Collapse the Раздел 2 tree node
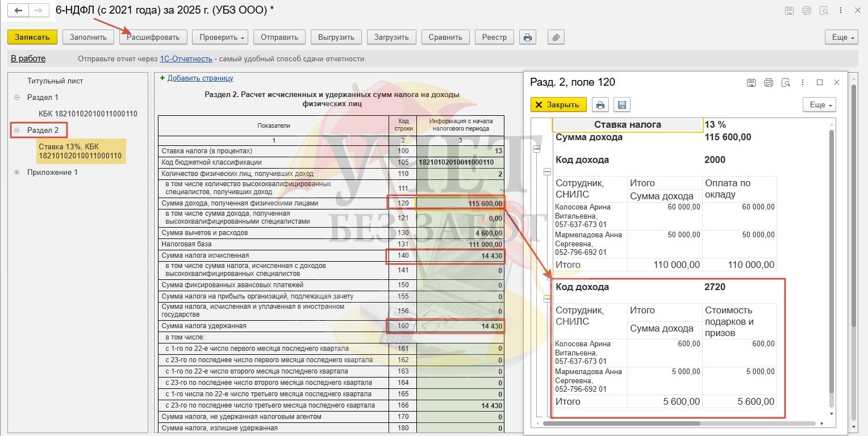The width and height of the screenshot is (868, 436). (x=16, y=131)
